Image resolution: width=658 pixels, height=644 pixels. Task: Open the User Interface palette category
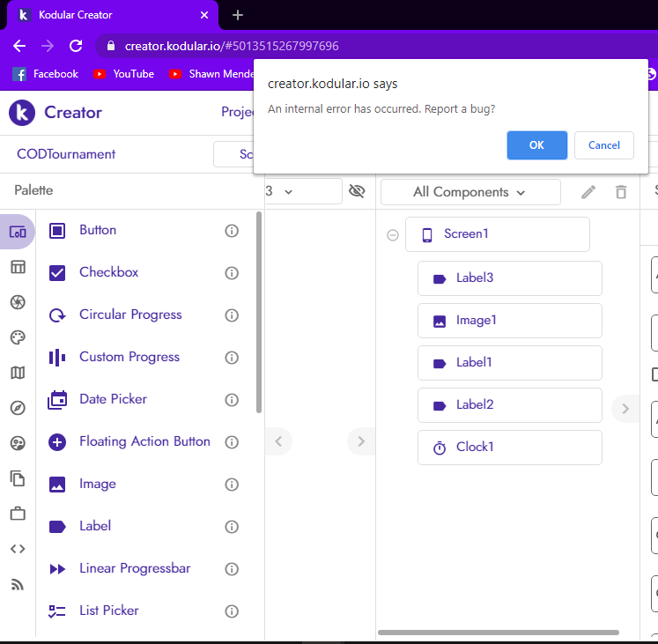18,233
